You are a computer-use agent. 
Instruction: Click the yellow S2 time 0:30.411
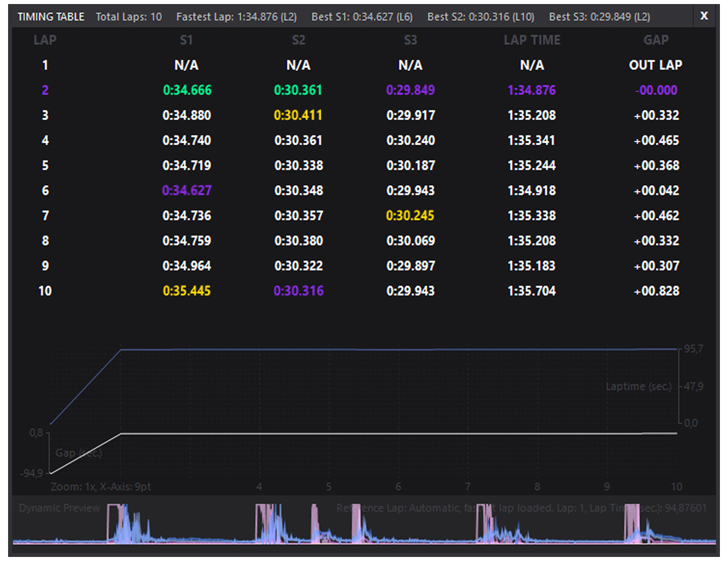click(298, 116)
